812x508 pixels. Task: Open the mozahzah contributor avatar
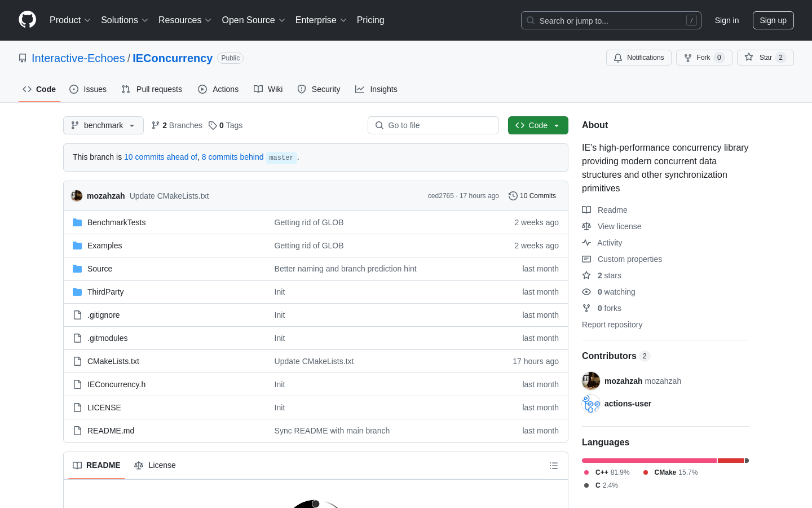[591, 381]
